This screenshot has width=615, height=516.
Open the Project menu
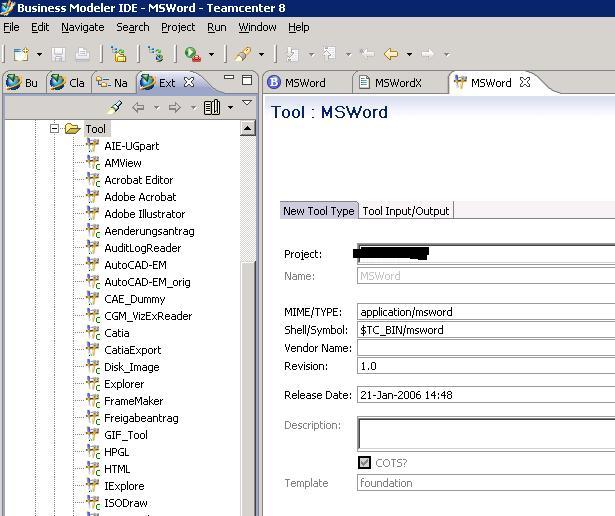(x=178, y=27)
